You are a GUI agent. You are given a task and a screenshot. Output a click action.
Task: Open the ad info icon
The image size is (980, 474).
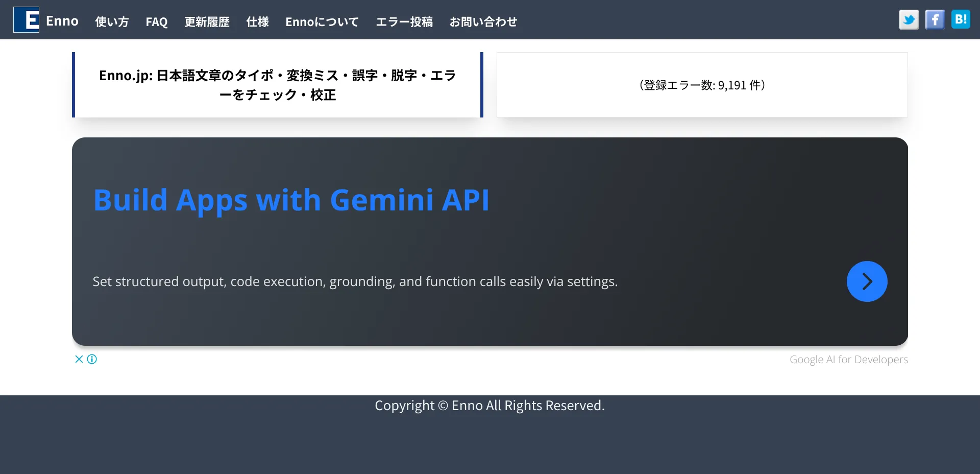click(92, 359)
